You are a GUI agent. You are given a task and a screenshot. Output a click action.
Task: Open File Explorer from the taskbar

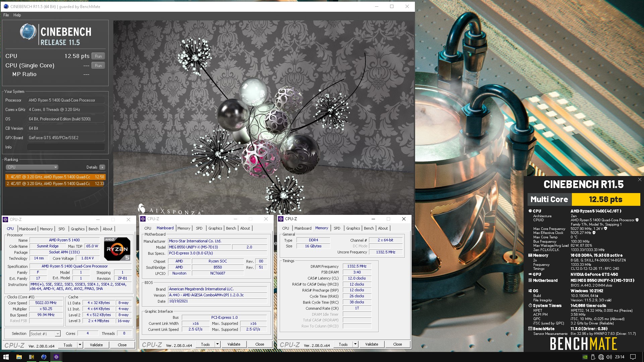(x=19, y=357)
